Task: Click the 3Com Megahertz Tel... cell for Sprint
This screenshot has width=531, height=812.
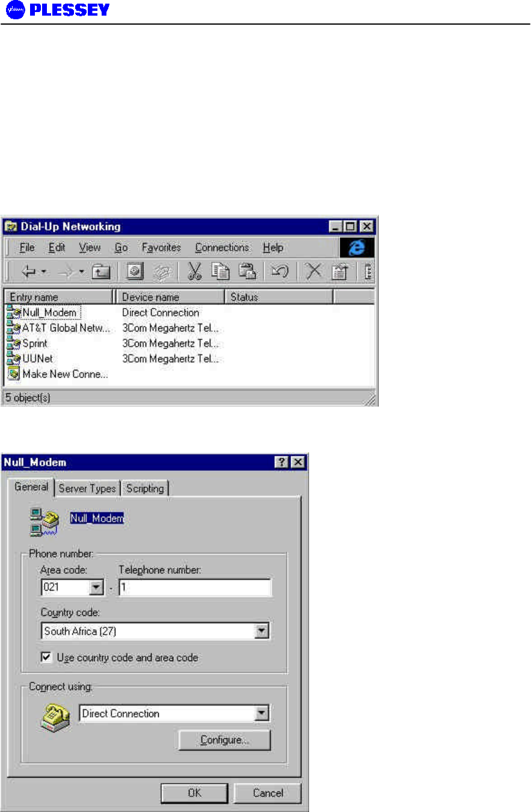Action: pyautogui.click(x=170, y=343)
